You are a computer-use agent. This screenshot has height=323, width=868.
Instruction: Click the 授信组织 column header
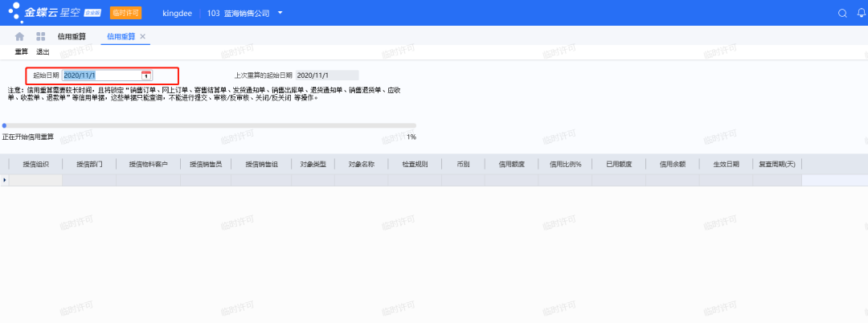(36, 164)
